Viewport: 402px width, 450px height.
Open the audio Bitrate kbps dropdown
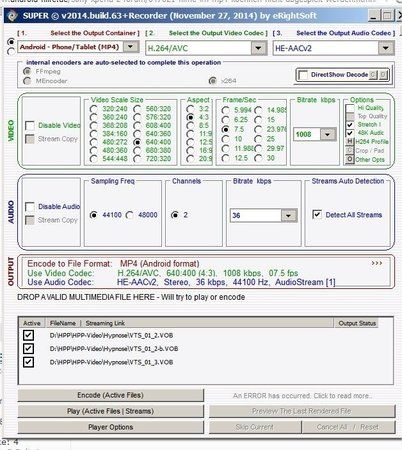288,215
